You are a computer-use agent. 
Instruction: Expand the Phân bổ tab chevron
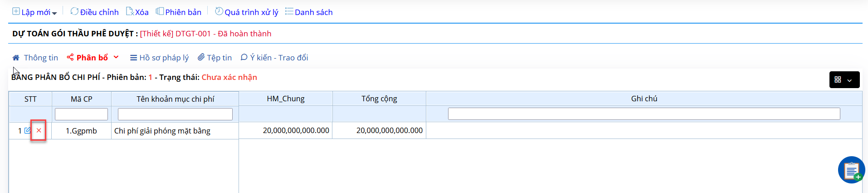[116, 57]
